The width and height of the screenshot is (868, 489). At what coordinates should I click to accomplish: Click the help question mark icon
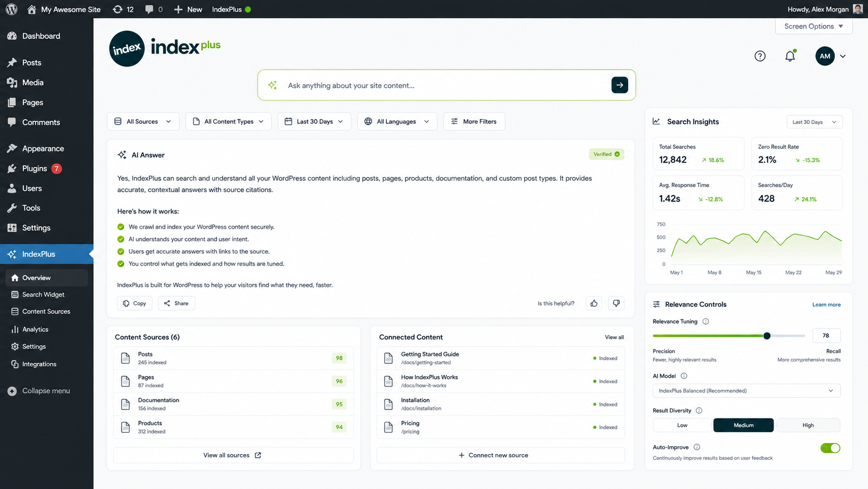760,56
